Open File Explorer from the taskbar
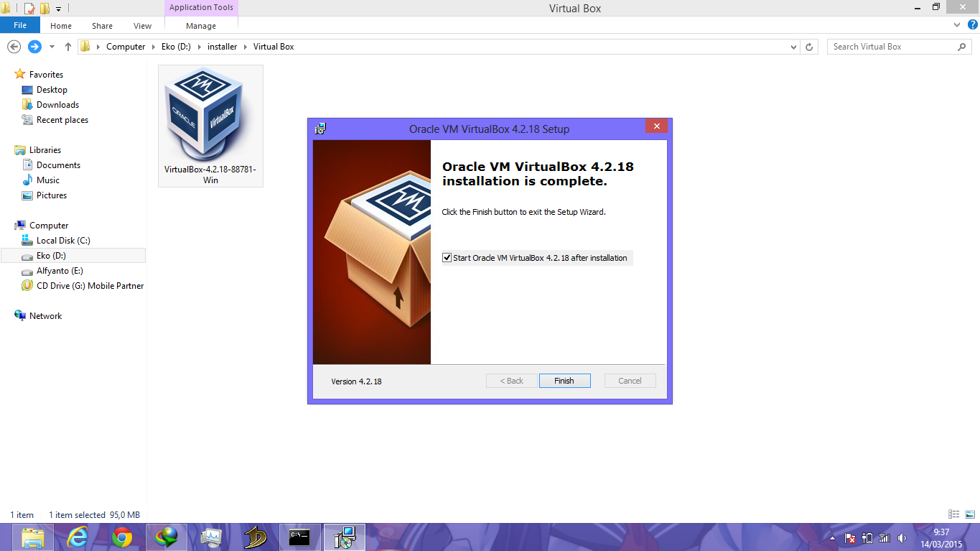Viewport: 980px width, 551px height. click(x=33, y=537)
